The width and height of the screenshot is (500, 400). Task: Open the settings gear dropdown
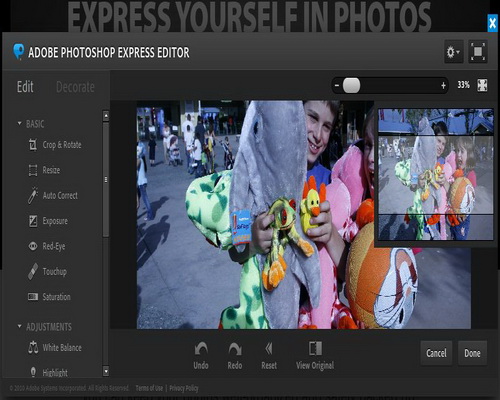click(x=453, y=52)
